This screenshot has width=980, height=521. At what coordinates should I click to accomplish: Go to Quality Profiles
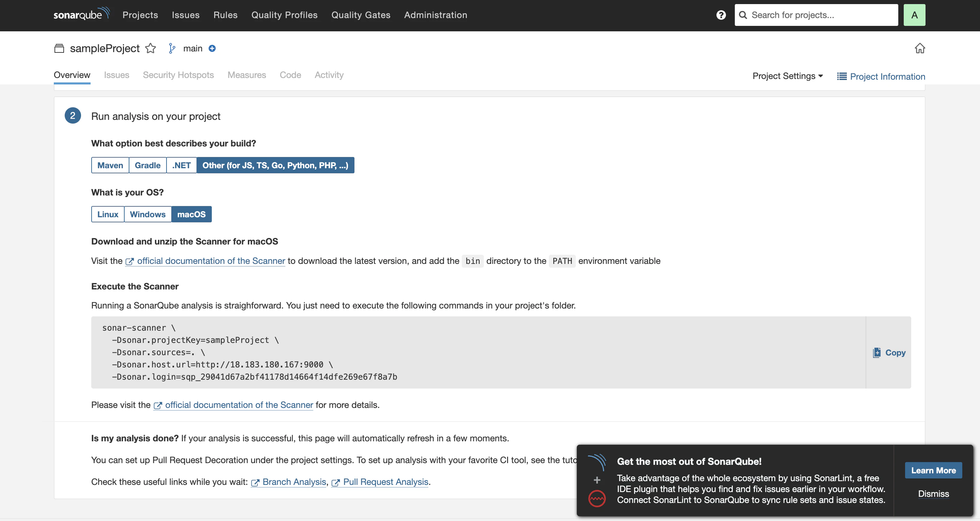tap(284, 15)
